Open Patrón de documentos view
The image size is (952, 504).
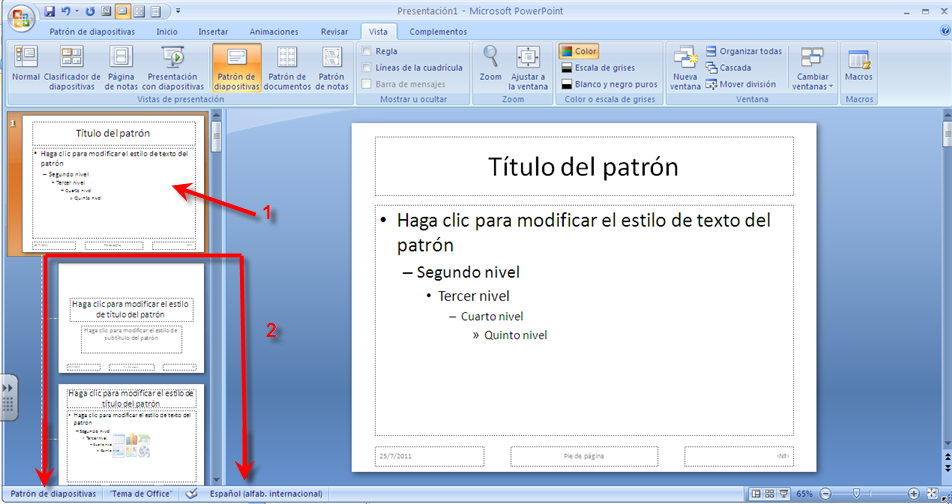(287, 67)
